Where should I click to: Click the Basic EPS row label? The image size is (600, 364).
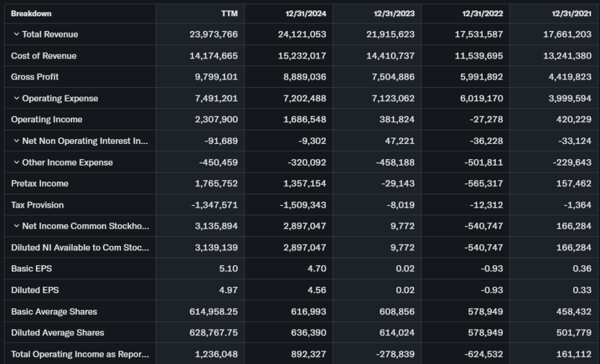pos(31,269)
